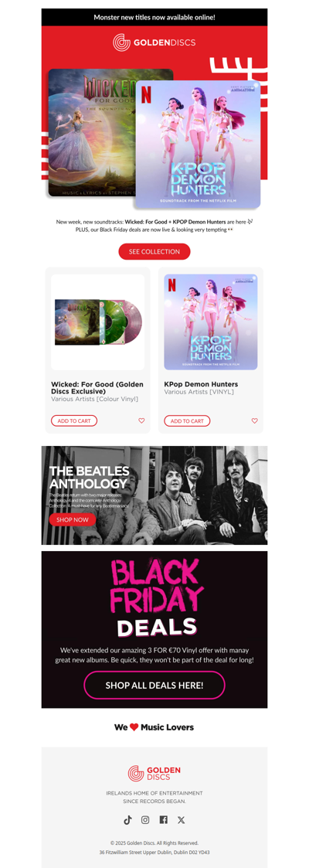This screenshot has height=868, width=309.
Task: Click the SEE COLLECTION button
Action: (x=154, y=251)
